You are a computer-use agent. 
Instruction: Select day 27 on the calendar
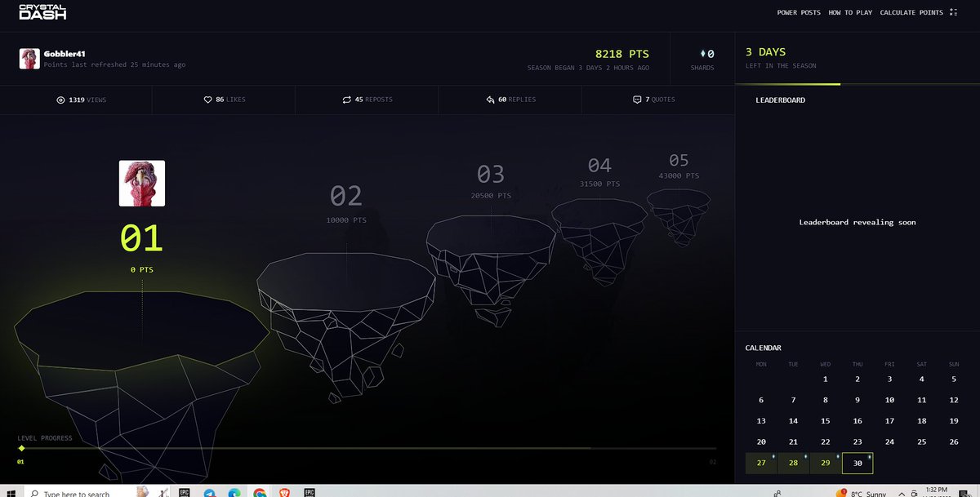click(760, 463)
